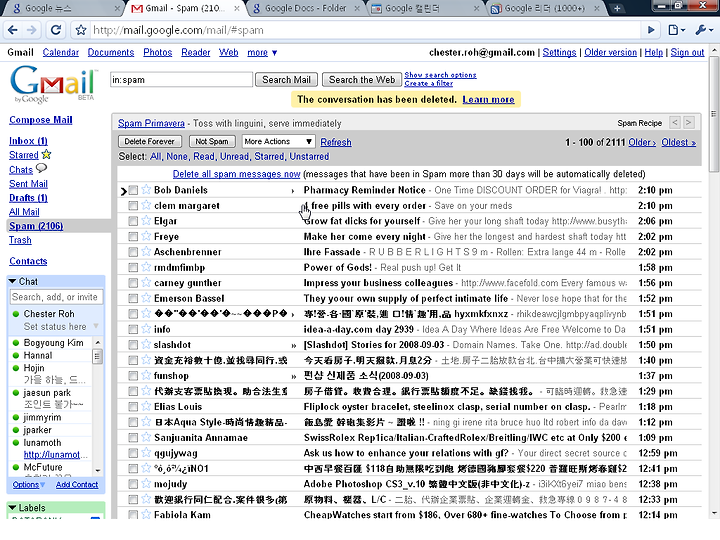The width and height of the screenshot is (720, 540).
Task: Open Documents in the top navigation
Action: [x=111, y=52]
